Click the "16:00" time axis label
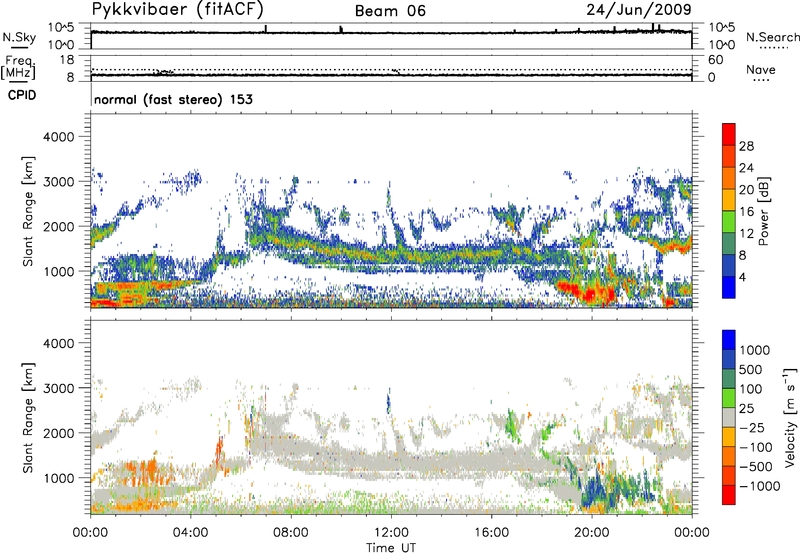 coord(491,533)
